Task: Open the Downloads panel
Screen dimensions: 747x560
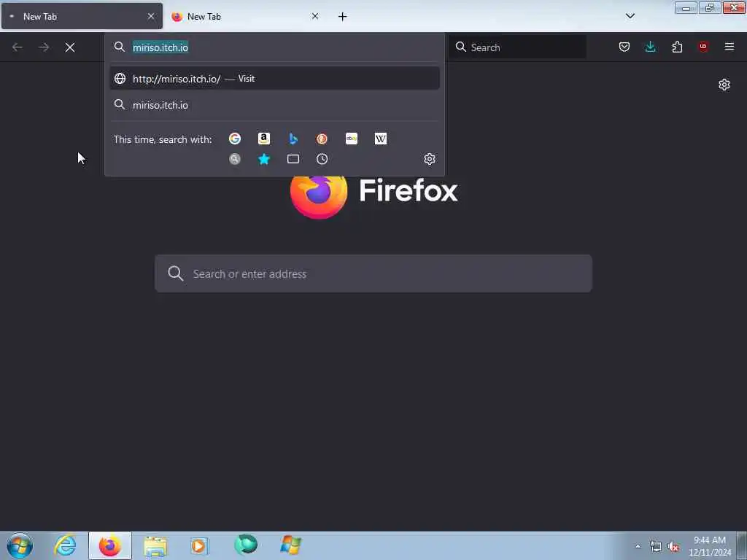Action: [650, 47]
